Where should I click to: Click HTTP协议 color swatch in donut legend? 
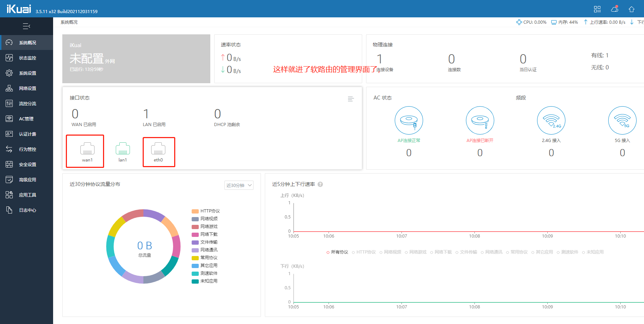pos(195,211)
